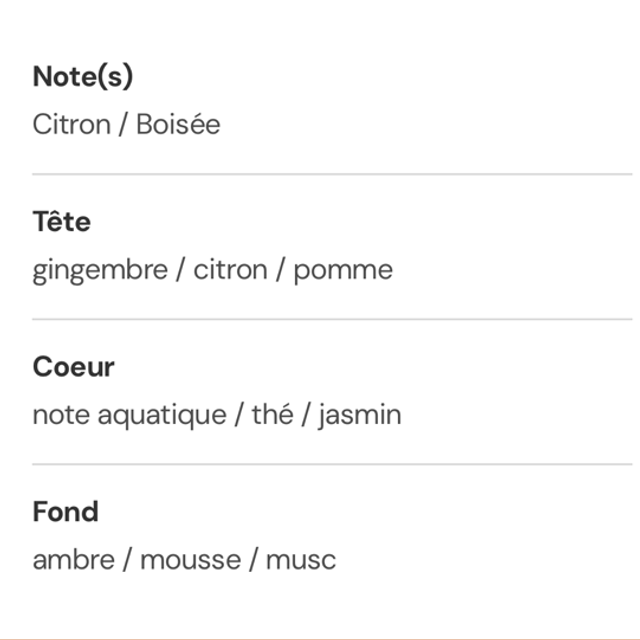Click the divider between Coeur and Fond
Viewport: 640px width, 640px height.
coord(332,464)
